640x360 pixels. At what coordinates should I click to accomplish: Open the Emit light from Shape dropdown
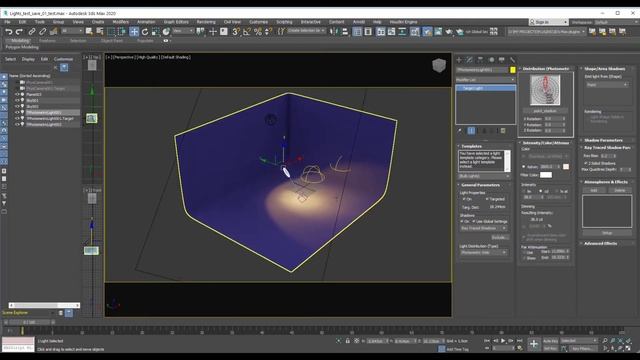pyautogui.click(x=607, y=84)
